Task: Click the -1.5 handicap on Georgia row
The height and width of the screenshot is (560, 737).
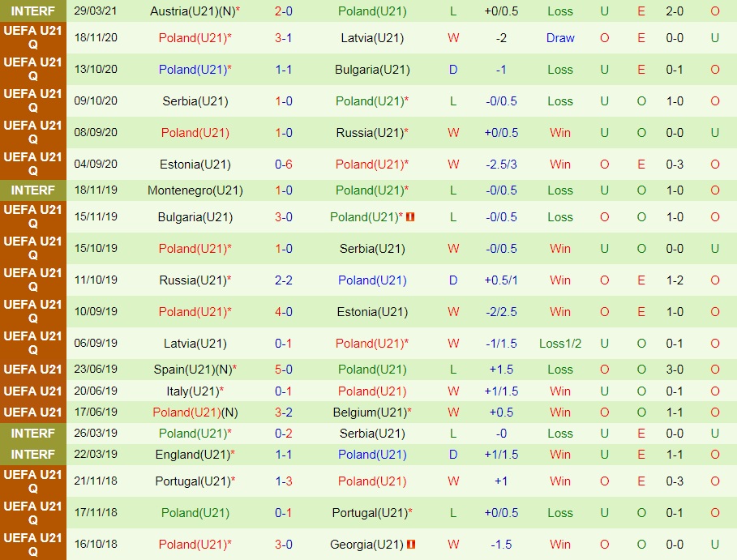Action: pos(501,545)
